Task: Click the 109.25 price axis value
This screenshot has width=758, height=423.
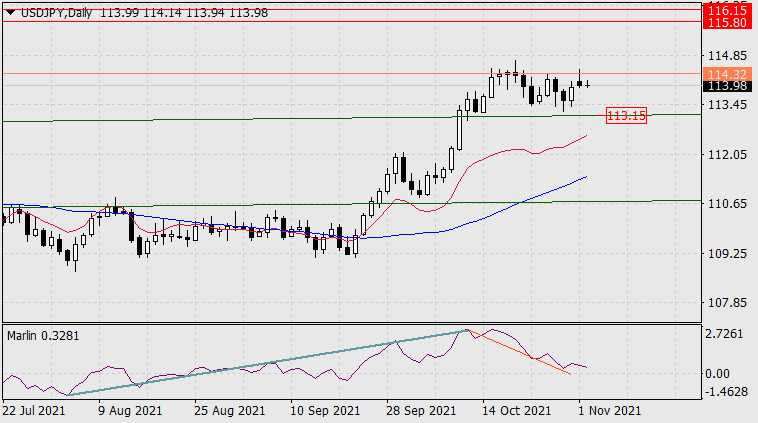Action: 727,253
